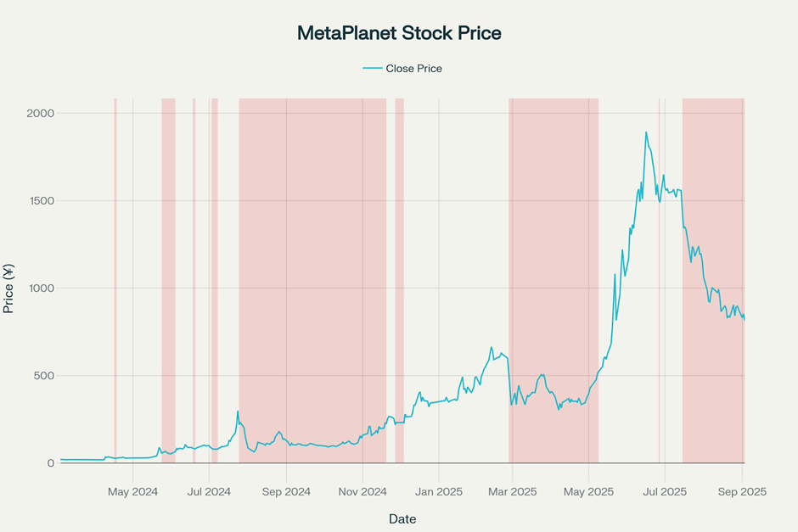This screenshot has width=798, height=532.
Task: Click the Date x-axis title
Action: (x=402, y=518)
